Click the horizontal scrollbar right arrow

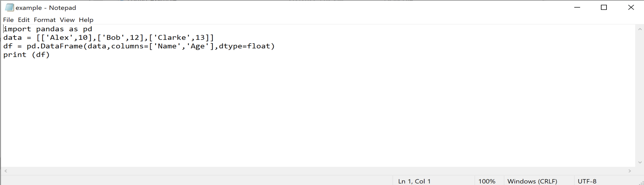[630, 171]
